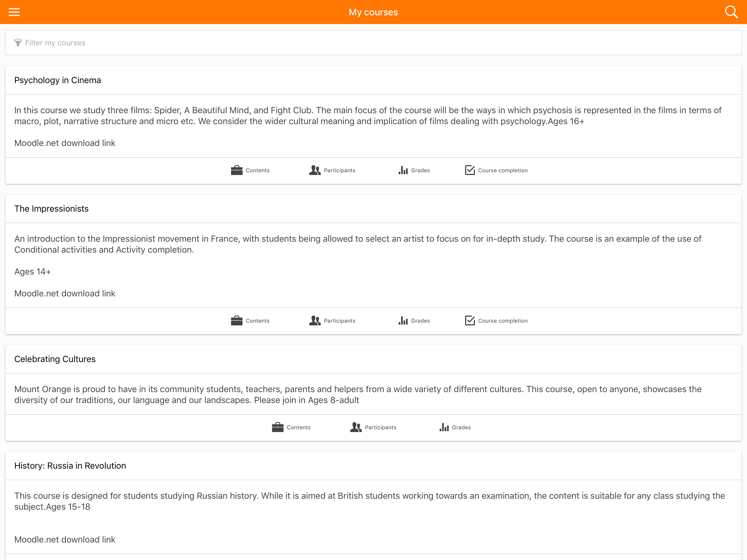This screenshot has height=560, width=747.
Task: Click The Impressionists description paragraph
Action: [358, 244]
